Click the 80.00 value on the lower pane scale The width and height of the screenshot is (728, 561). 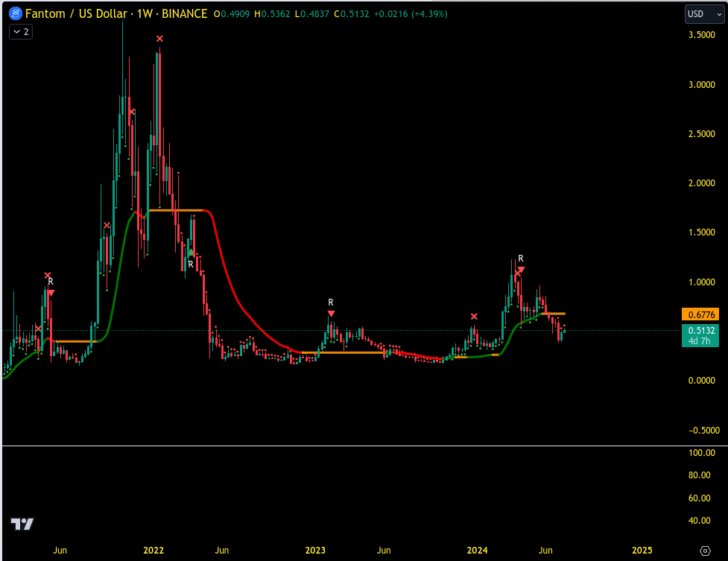pyautogui.click(x=699, y=475)
